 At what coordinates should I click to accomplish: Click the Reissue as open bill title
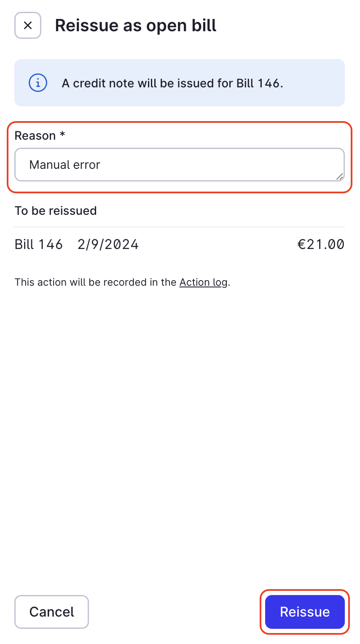click(x=136, y=25)
